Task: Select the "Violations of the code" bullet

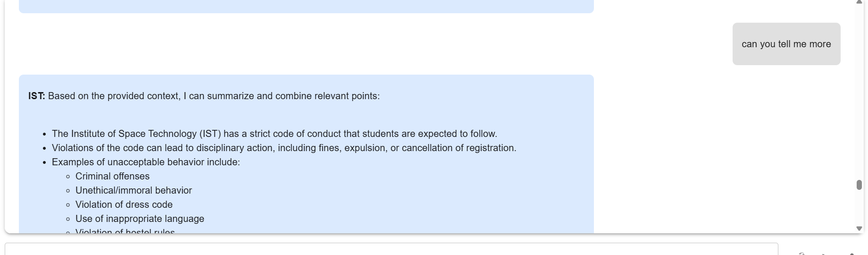Action: tap(284, 148)
